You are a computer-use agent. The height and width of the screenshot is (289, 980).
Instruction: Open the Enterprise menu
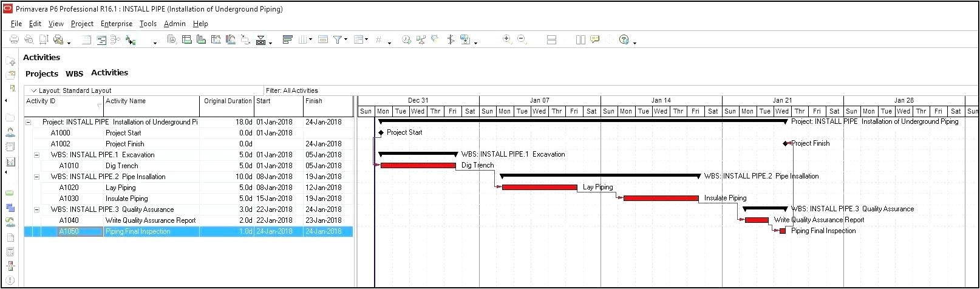117,24
